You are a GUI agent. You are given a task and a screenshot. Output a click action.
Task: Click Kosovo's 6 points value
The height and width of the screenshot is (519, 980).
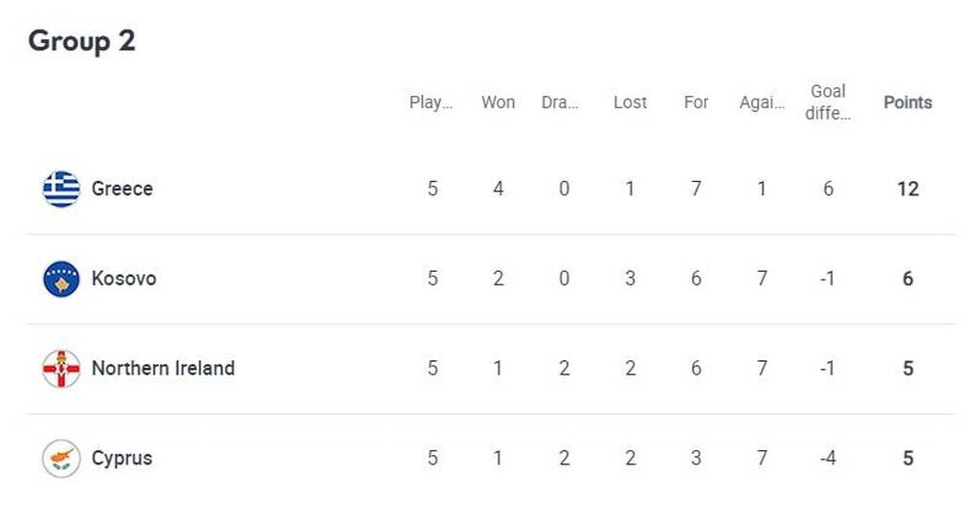tap(907, 279)
